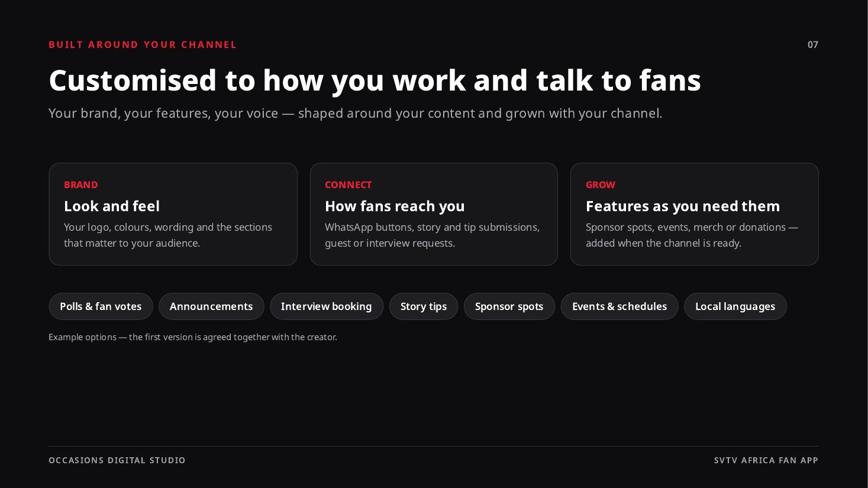Click the 'Look and feel' card heading
This screenshot has width=868, height=488.
pos(112,206)
